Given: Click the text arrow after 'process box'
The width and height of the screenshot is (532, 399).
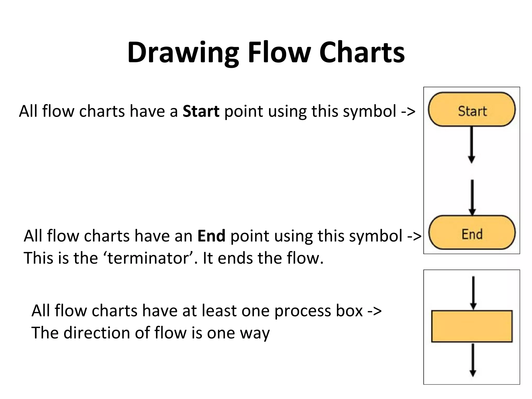Looking at the screenshot, I should (375, 311).
